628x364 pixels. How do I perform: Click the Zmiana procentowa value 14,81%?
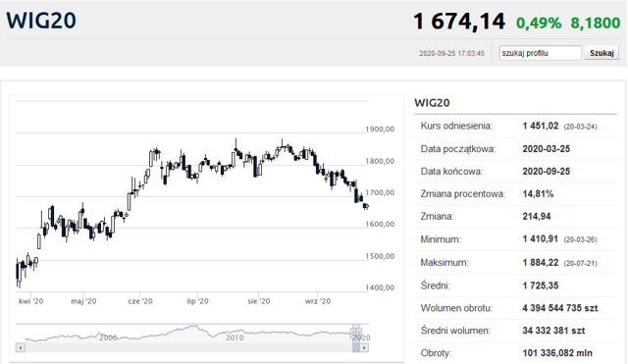tap(538, 194)
